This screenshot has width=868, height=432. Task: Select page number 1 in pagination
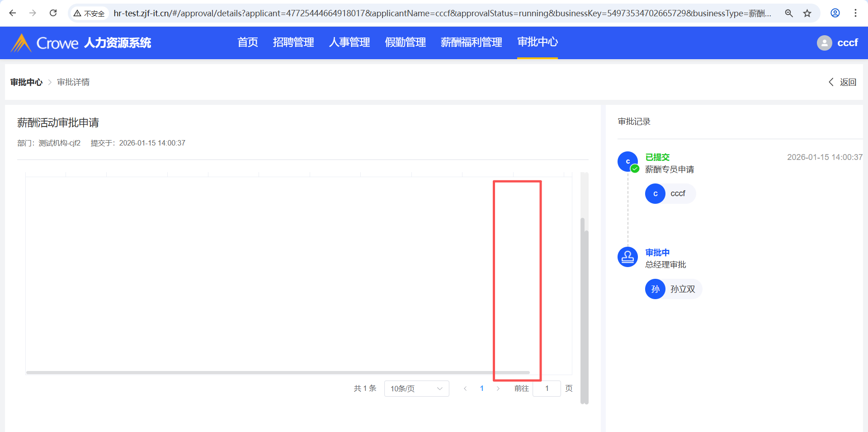[482, 389]
